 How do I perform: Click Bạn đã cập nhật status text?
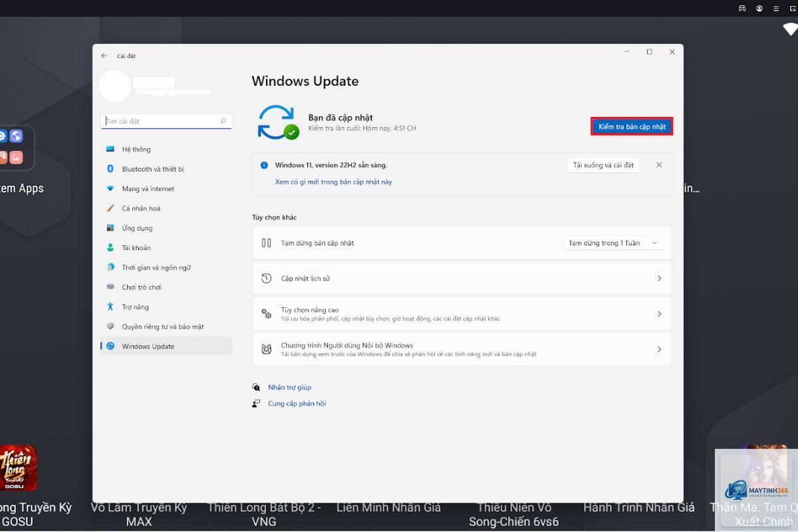coord(340,118)
